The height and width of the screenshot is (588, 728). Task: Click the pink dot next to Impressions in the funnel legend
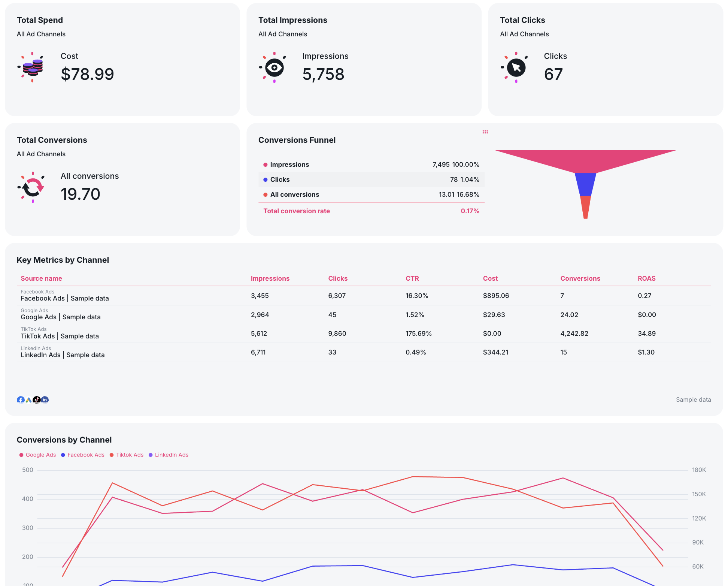pyautogui.click(x=266, y=165)
